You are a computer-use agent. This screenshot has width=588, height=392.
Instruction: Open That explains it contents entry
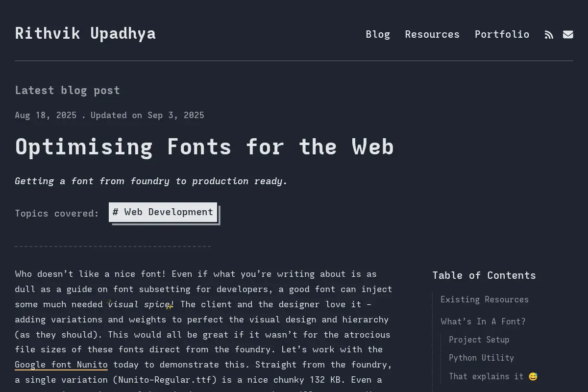tap(493, 376)
